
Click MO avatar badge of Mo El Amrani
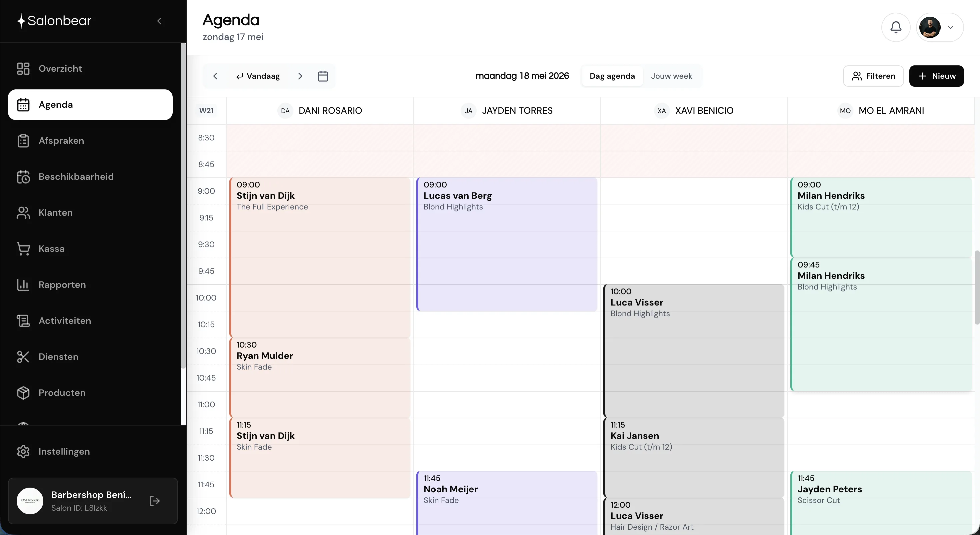click(845, 111)
